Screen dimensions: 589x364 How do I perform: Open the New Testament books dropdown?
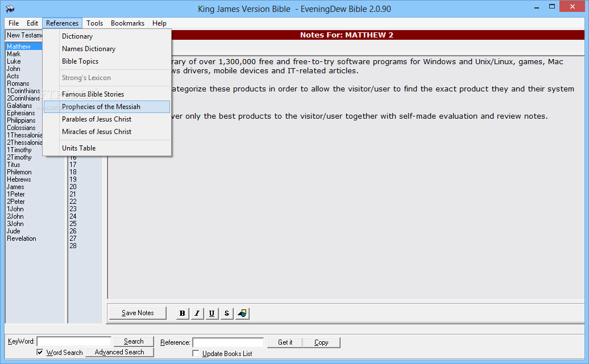(x=24, y=35)
